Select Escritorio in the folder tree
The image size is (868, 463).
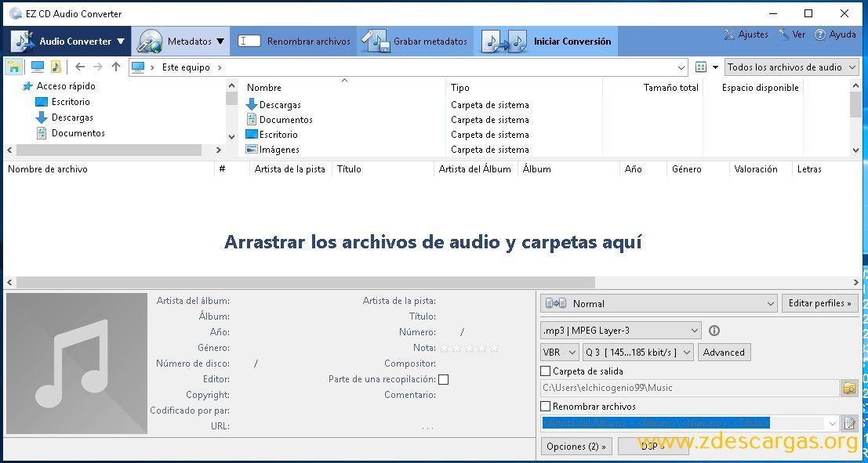click(x=71, y=102)
